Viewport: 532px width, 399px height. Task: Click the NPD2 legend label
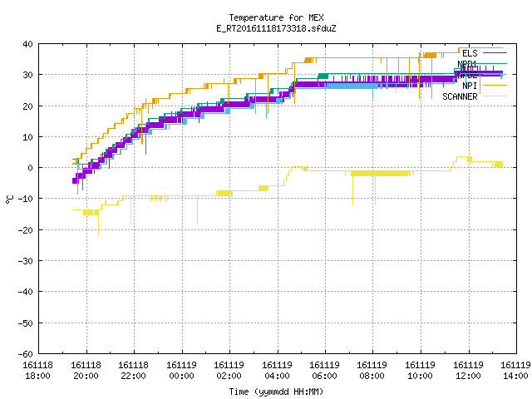pyautogui.click(x=467, y=75)
